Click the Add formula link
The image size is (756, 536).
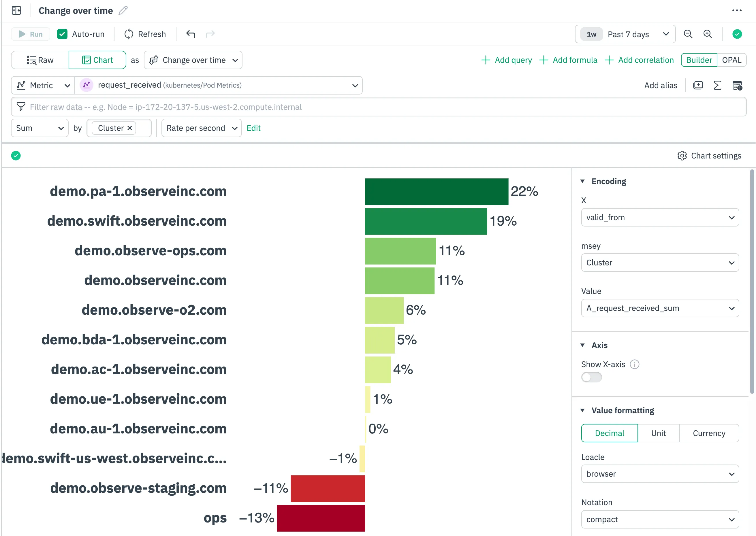pos(569,60)
